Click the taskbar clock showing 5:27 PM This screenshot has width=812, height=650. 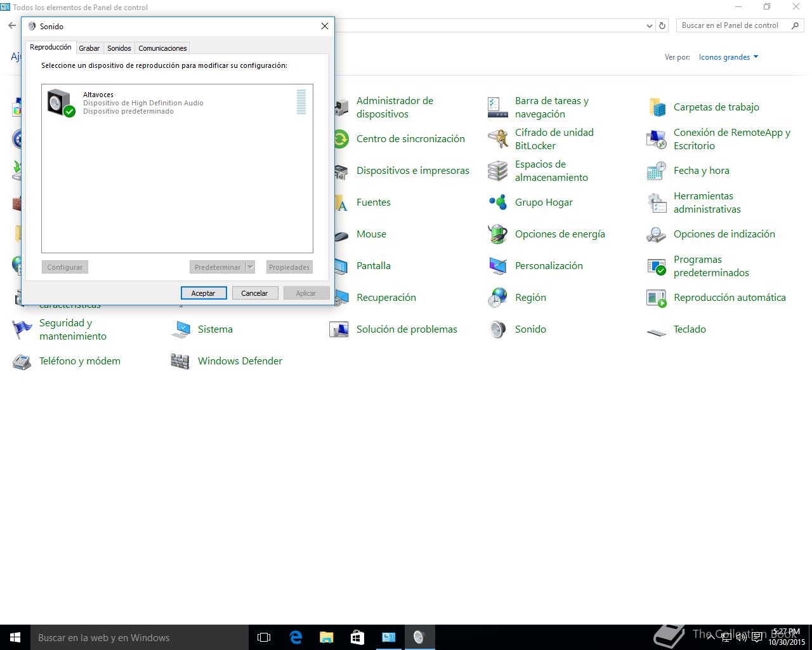coord(786,637)
